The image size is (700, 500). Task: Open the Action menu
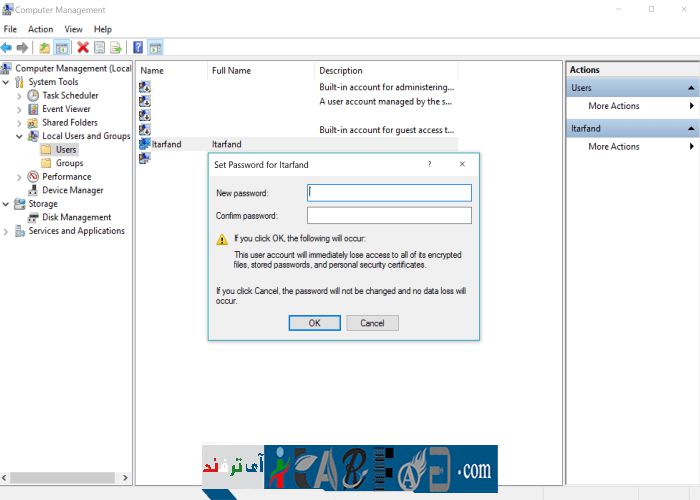coord(41,29)
